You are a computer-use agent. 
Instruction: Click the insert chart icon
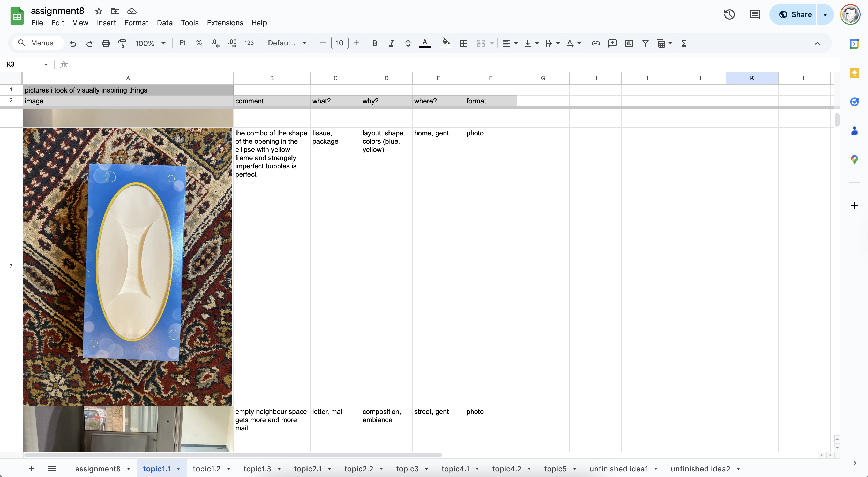[628, 43]
